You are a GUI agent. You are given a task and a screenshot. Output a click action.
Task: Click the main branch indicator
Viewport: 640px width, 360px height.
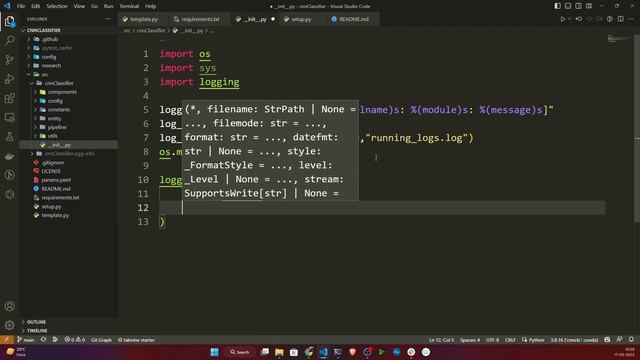click(x=26, y=340)
